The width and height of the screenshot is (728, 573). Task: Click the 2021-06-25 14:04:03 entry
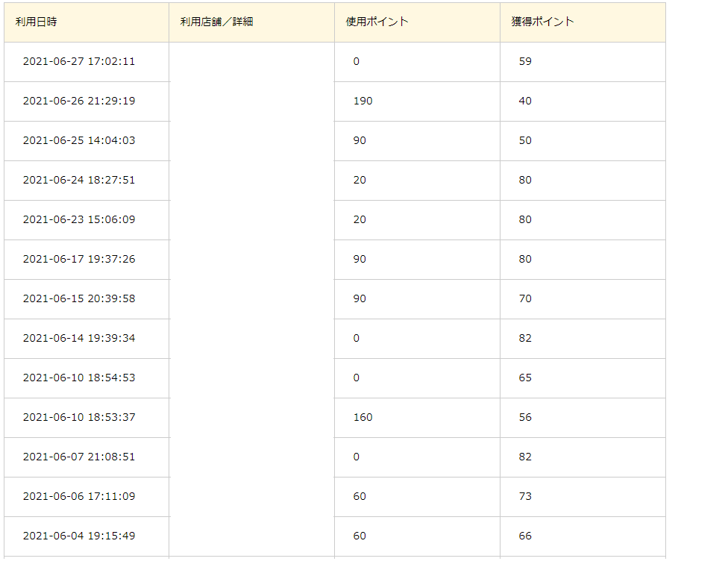click(79, 140)
